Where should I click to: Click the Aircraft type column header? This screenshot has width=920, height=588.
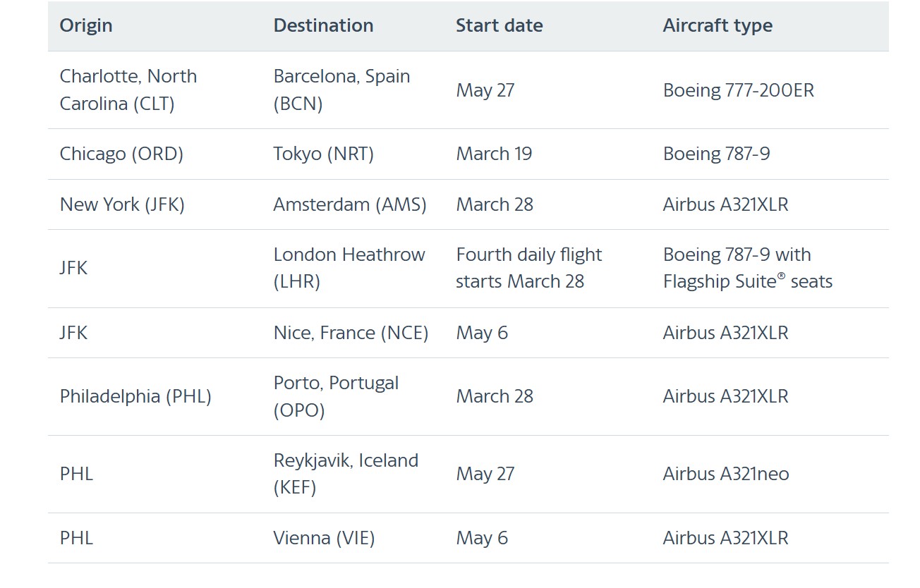[718, 25]
